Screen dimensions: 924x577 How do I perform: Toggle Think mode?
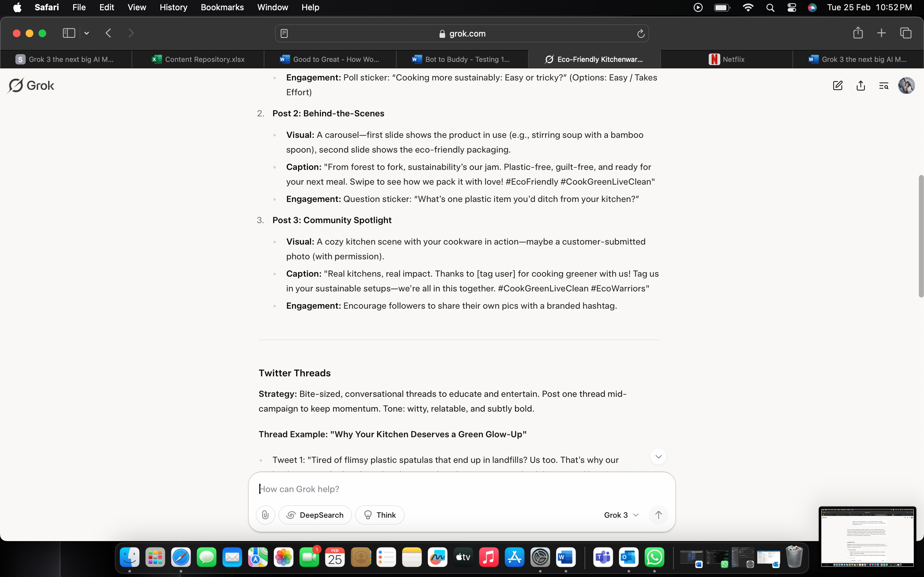[x=380, y=515]
